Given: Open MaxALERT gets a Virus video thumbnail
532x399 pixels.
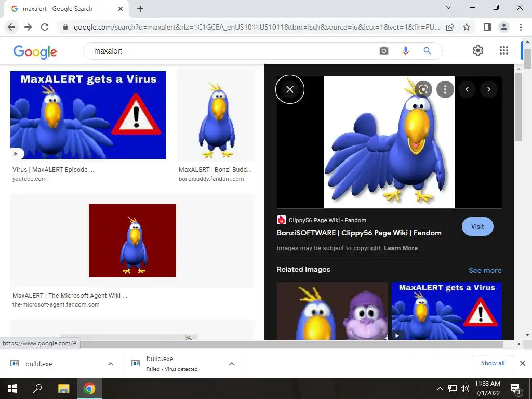Looking at the screenshot, I should tap(88, 115).
